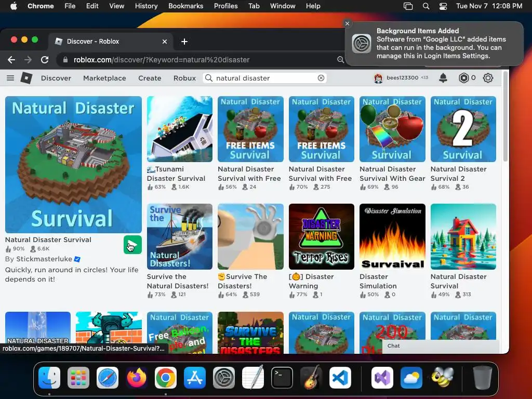Go to the Discover page
This screenshot has width=532, height=399.
pos(56,78)
